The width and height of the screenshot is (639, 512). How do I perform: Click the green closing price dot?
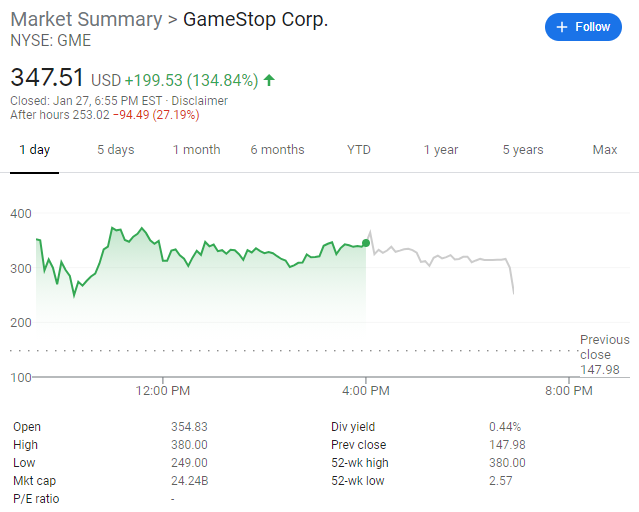click(366, 243)
